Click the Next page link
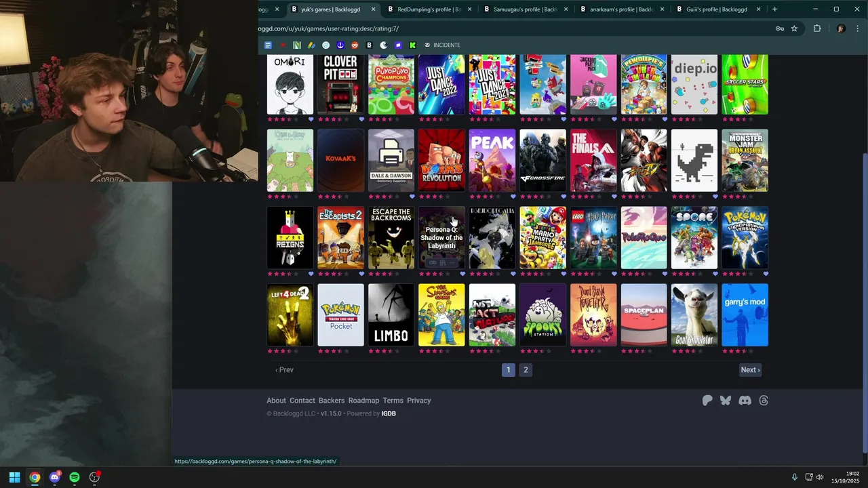The image size is (868, 488). pyautogui.click(x=750, y=369)
